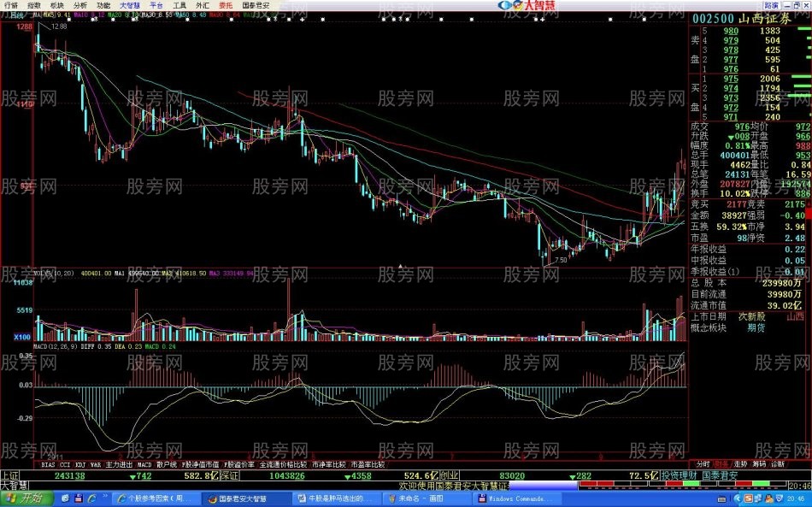The image size is (812, 507).
Task: Open Windows Commander in taskbar
Action: pyautogui.click(x=517, y=498)
